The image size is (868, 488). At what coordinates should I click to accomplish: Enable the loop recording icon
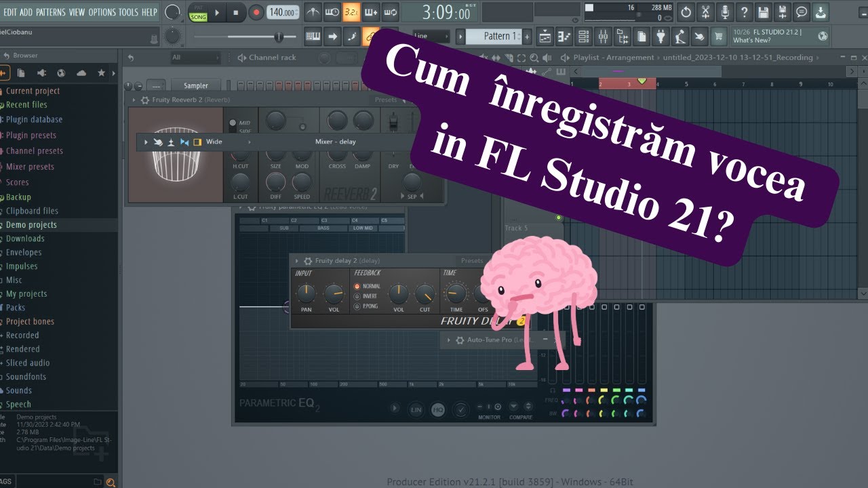point(390,12)
